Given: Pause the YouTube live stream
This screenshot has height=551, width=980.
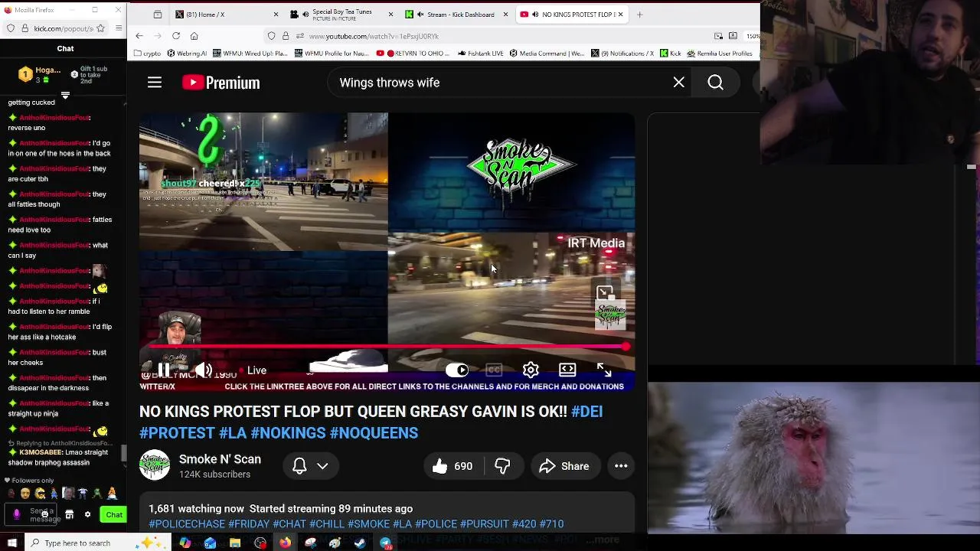Looking at the screenshot, I should tap(164, 370).
